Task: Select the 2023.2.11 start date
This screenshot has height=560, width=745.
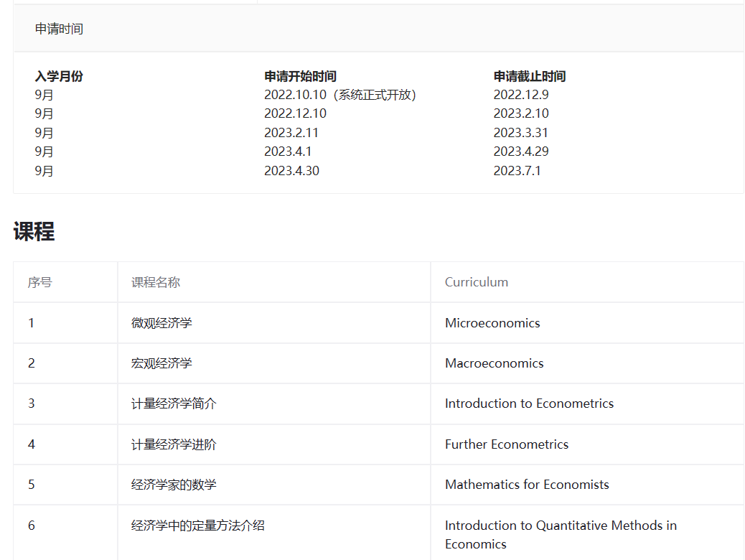Action: tap(291, 133)
